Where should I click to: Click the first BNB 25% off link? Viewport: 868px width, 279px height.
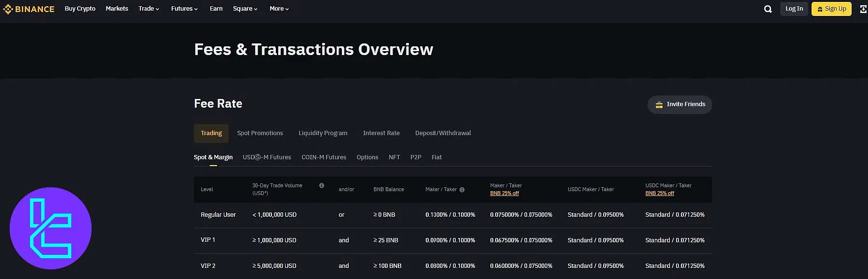click(504, 193)
